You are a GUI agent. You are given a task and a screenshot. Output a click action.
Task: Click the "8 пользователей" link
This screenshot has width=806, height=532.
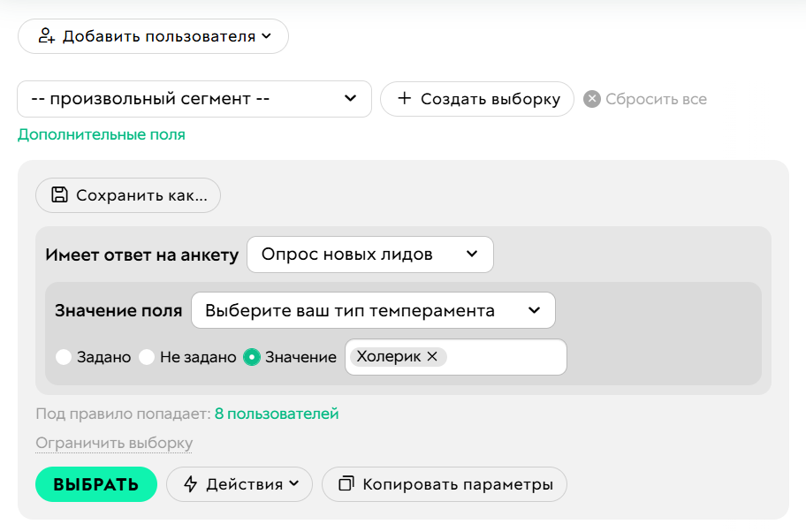278,413
